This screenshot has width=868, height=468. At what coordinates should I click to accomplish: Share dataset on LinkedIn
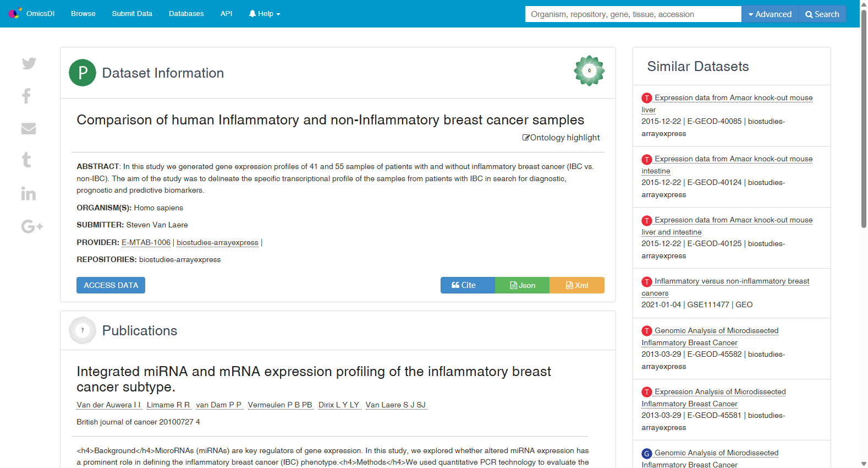[x=29, y=193]
